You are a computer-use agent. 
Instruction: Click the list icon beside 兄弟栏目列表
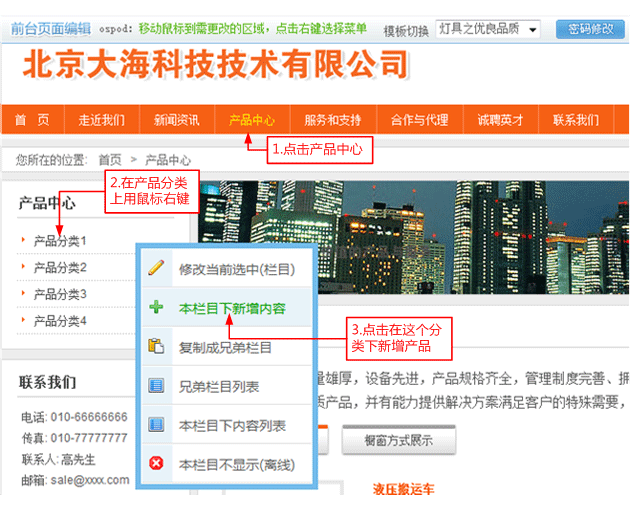[156, 386]
